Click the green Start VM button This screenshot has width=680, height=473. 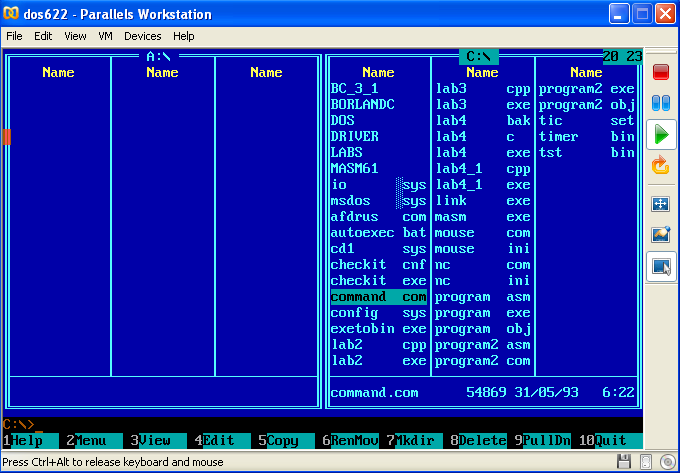point(661,135)
